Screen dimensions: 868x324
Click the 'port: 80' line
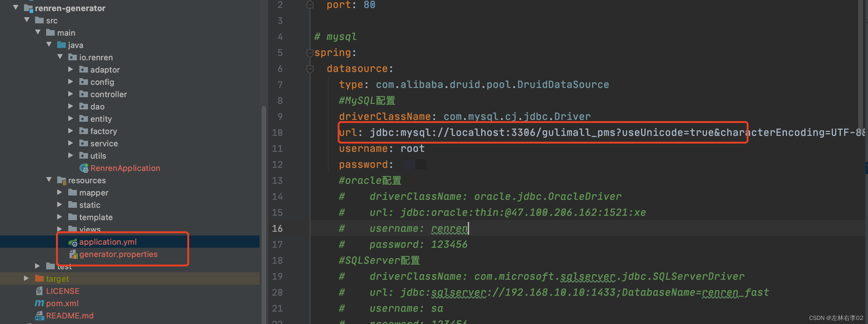[x=351, y=5]
